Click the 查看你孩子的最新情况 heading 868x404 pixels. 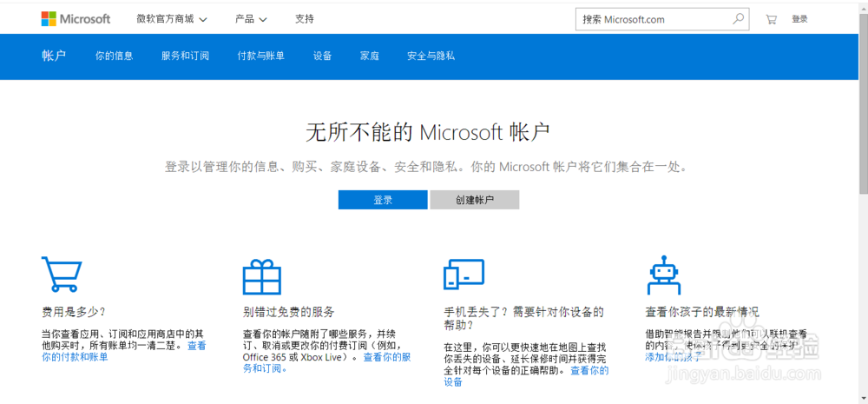[702, 311]
